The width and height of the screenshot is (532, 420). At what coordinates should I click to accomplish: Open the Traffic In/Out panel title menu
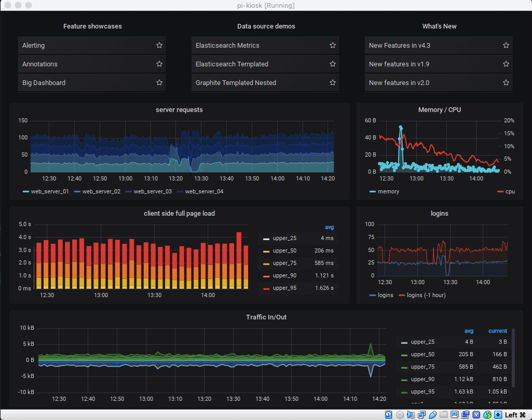pyautogui.click(x=266, y=317)
